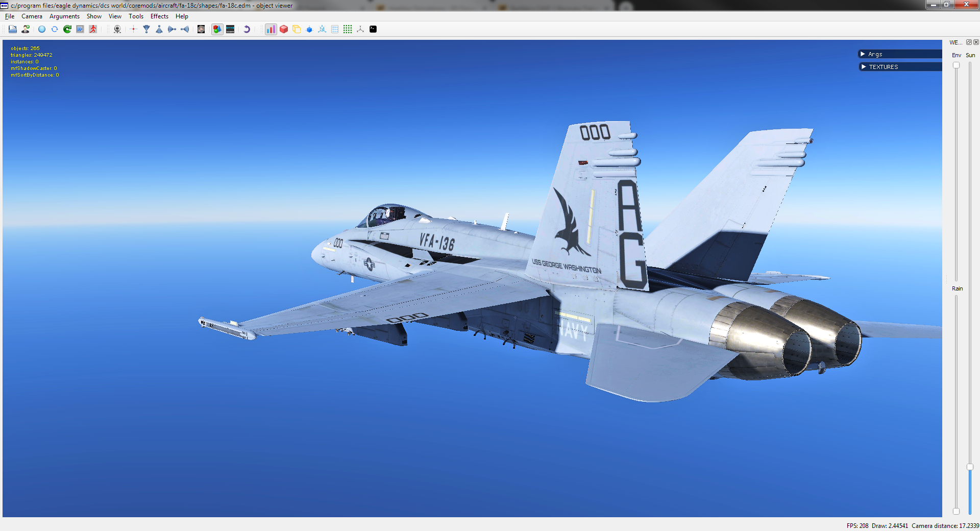Toggle the bar chart statistics icon

pos(271,29)
